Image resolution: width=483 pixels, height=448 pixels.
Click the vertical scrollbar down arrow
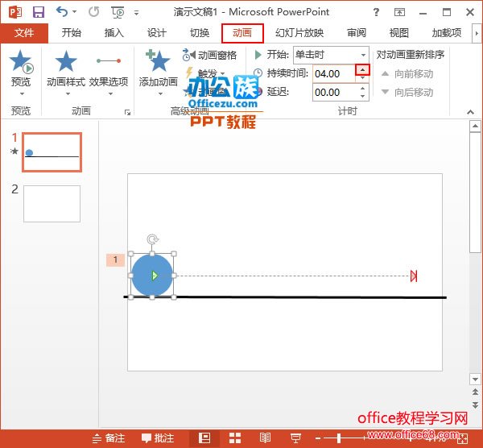(x=475, y=380)
